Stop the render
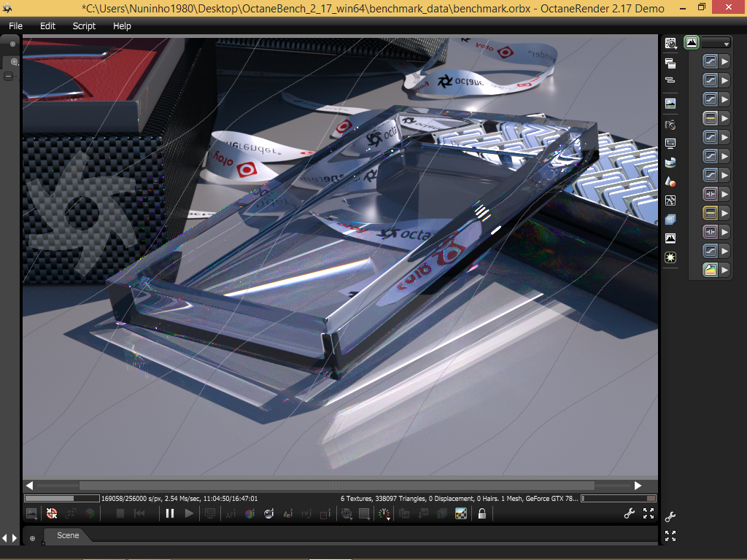The height and width of the screenshot is (560, 747). (120, 513)
